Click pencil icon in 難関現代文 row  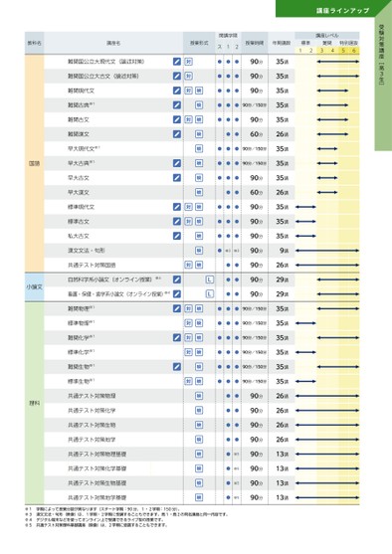pos(177,91)
